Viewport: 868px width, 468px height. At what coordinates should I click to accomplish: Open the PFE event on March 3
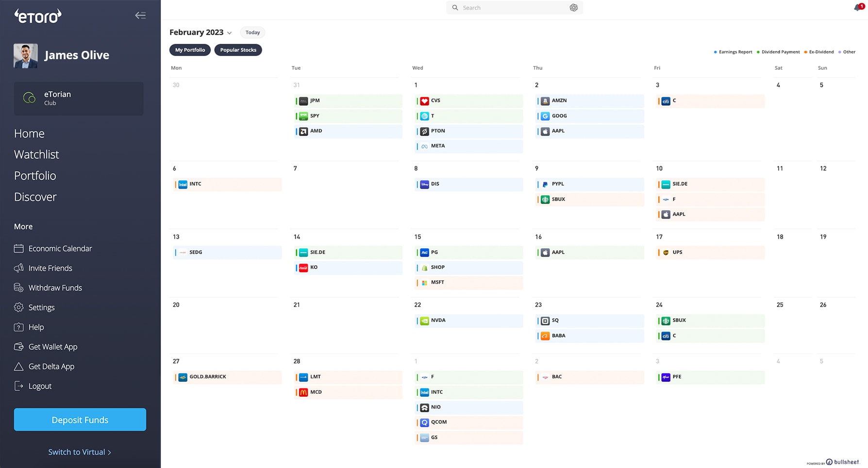pos(711,377)
